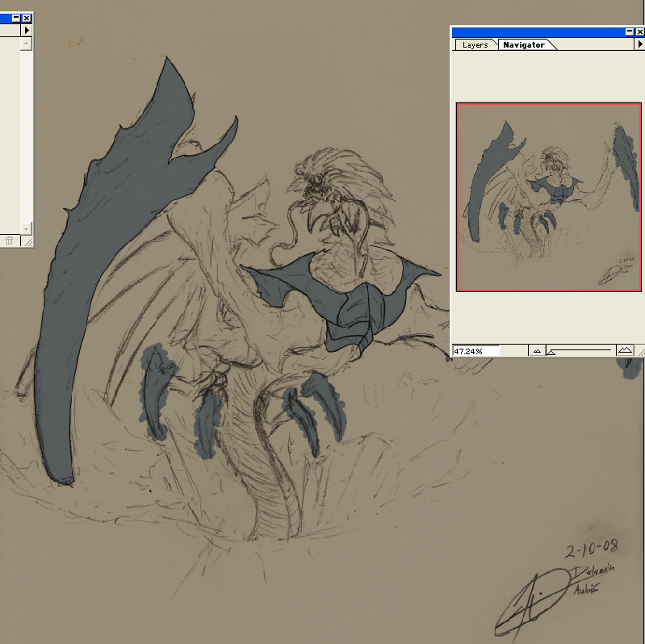The height and width of the screenshot is (644, 645).
Task: Click the Navigator thumbnail preview of the drawing
Action: coord(548,196)
